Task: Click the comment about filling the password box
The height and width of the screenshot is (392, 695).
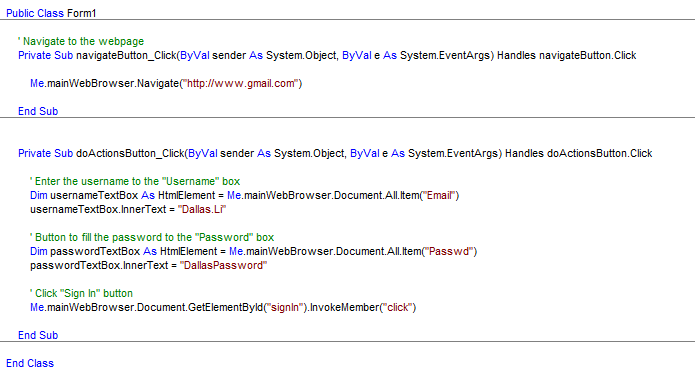Action: 152,237
